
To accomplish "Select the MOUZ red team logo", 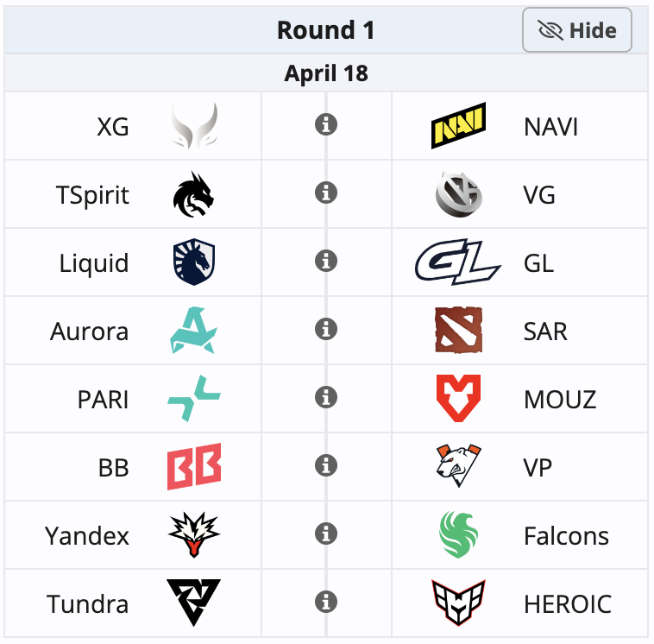I will pos(458,399).
